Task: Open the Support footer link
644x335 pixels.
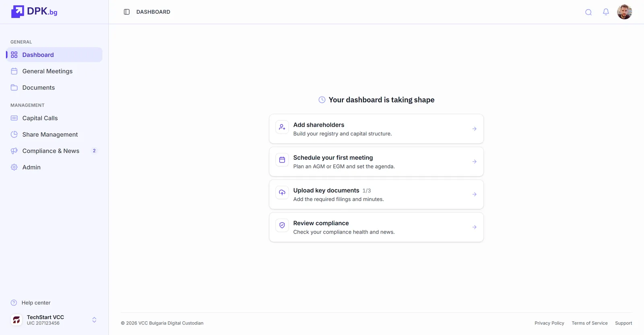Action: coord(623,323)
